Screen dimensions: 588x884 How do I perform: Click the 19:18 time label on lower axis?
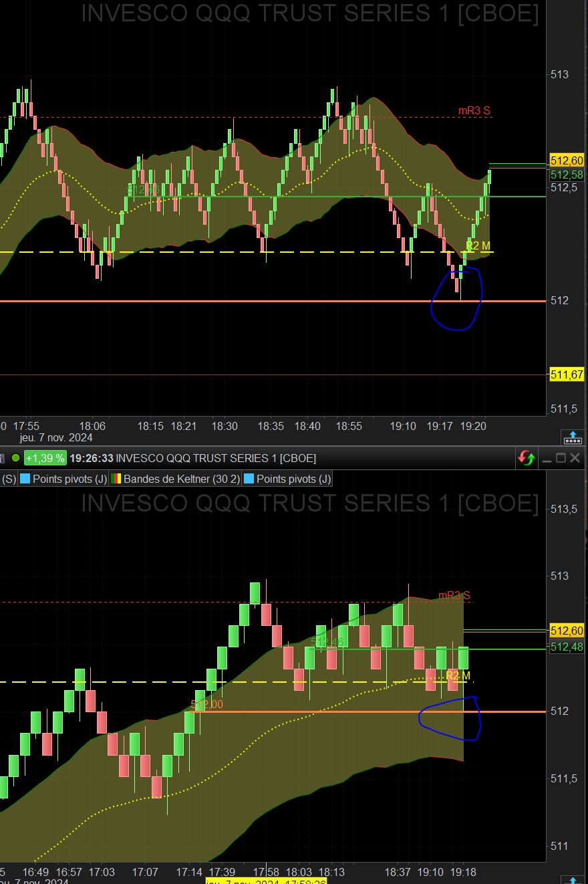click(463, 872)
